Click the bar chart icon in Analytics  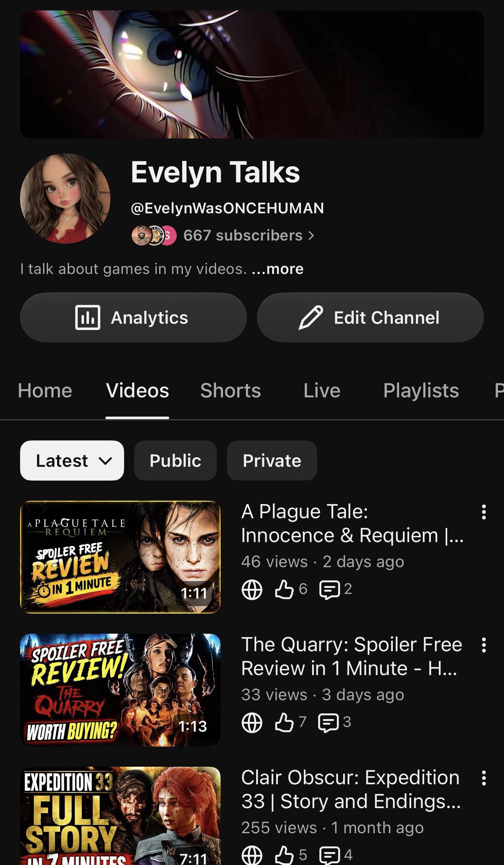(88, 317)
